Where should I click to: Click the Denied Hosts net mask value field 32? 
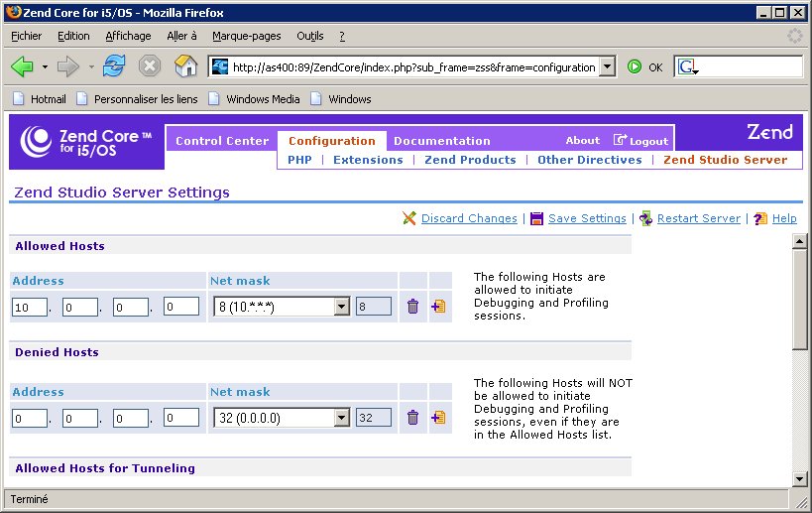[x=374, y=417]
